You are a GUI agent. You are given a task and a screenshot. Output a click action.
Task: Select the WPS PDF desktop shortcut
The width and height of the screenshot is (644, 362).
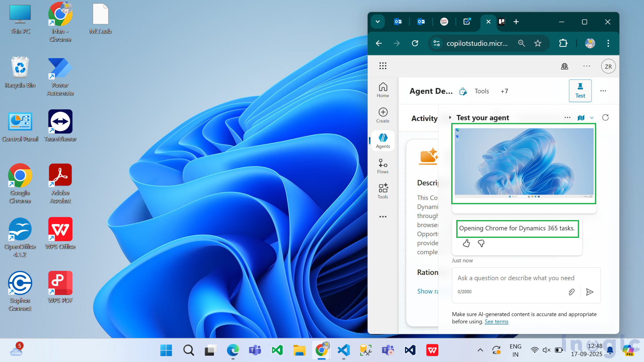click(60, 288)
